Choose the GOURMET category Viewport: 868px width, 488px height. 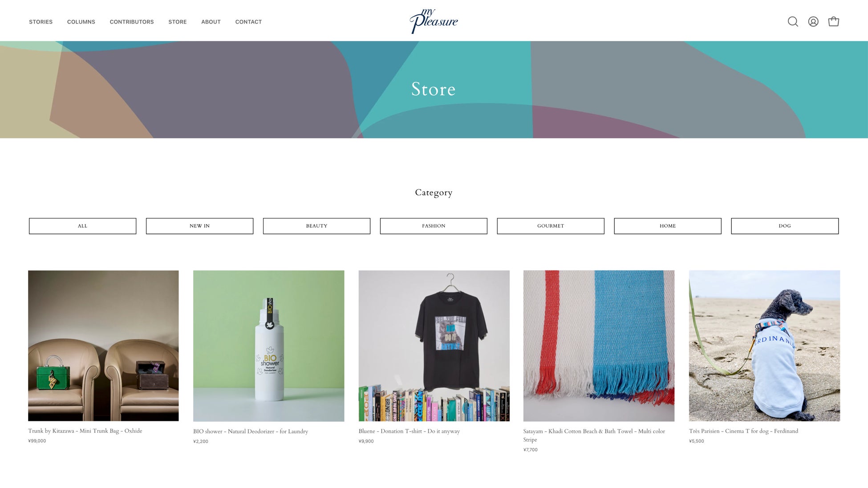point(551,226)
